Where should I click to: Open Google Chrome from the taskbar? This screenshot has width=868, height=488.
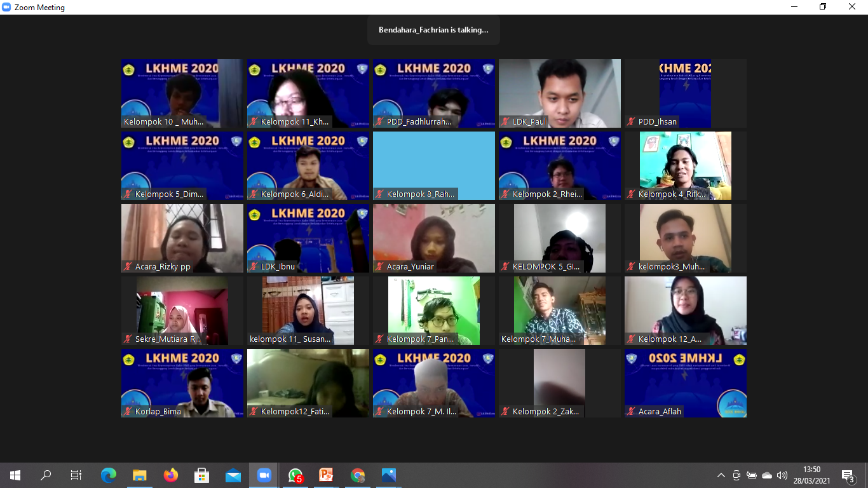click(358, 475)
